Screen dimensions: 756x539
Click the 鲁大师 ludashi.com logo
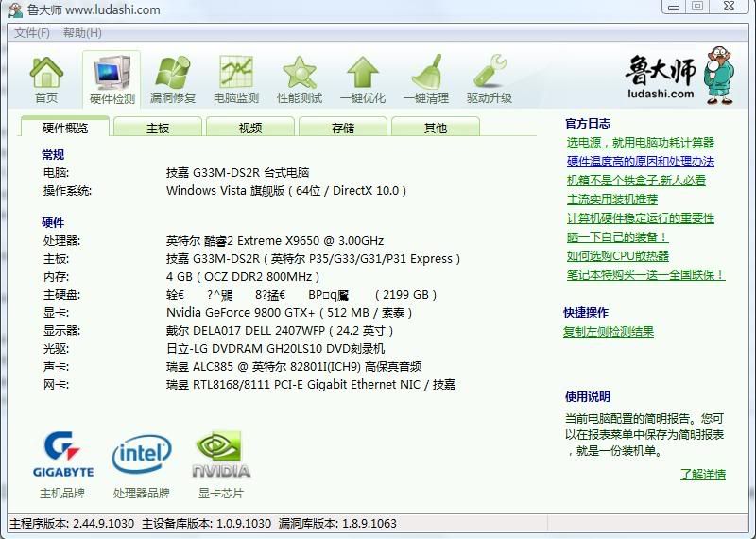point(679,76)
